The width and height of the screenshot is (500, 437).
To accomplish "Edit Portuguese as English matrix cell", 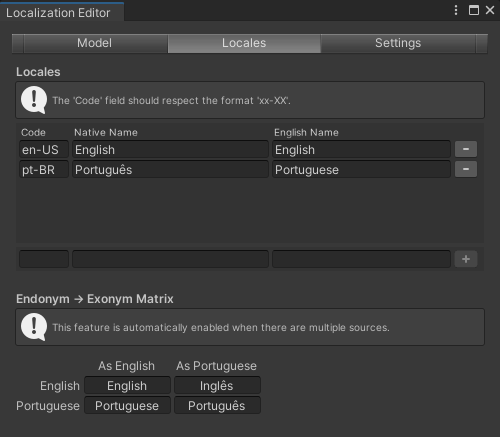I will pos(127,405).
